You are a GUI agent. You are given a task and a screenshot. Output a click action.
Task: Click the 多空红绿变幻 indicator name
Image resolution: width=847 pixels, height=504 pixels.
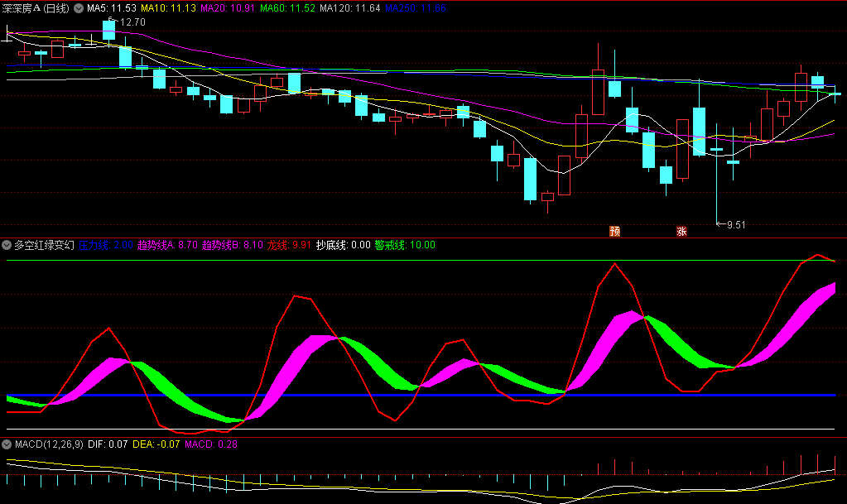click(x=44, y=245)
